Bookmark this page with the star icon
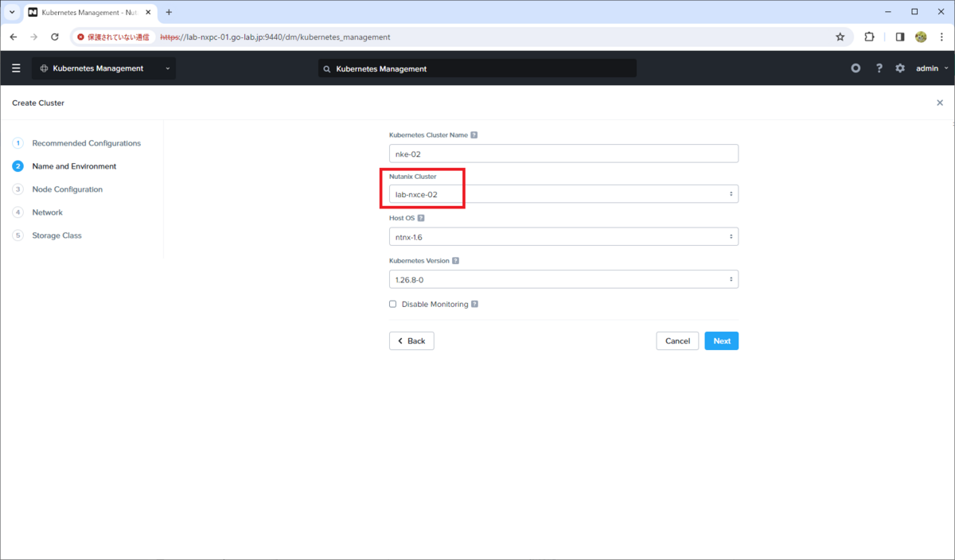 click(x=840, y=37)
